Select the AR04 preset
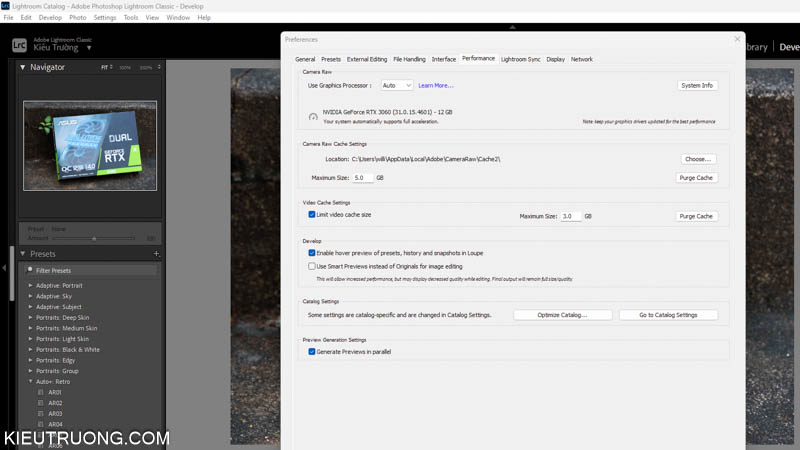The height and width of the screenshot is (450, 800). (x=55, y=424)
